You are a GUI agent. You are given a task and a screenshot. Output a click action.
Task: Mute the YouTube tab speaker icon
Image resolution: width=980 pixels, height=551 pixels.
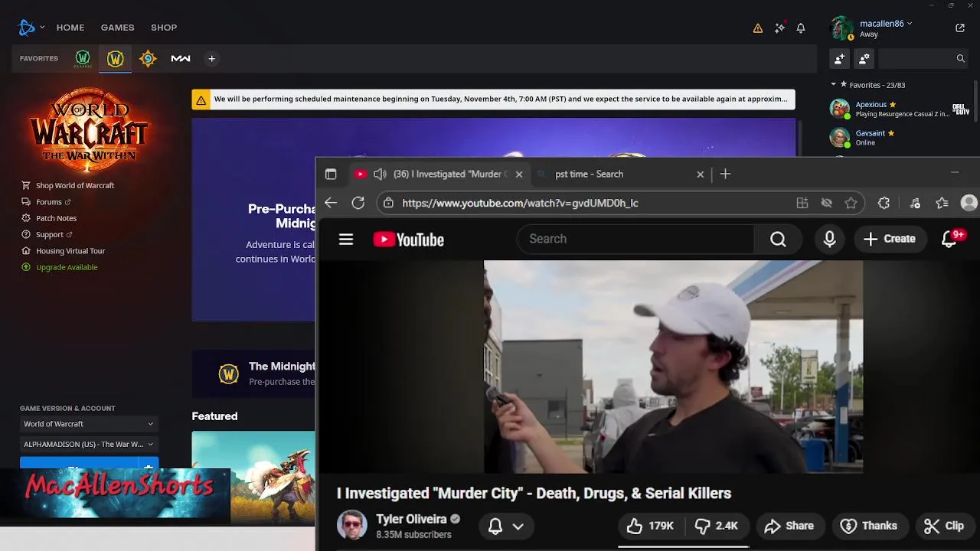tap(380, 174)
